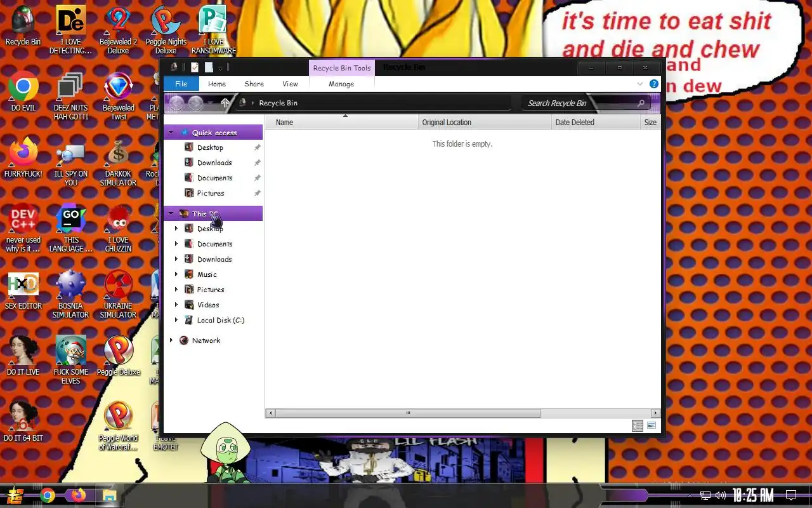
Task: Launch the Peggle Deluxe desktop shortcut
Action: click(118, 356)
